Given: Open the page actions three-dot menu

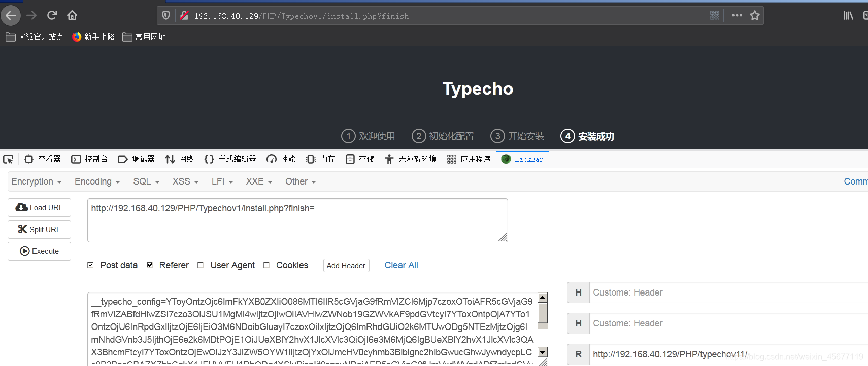Looking at the screenshot, I should point(737,15).
